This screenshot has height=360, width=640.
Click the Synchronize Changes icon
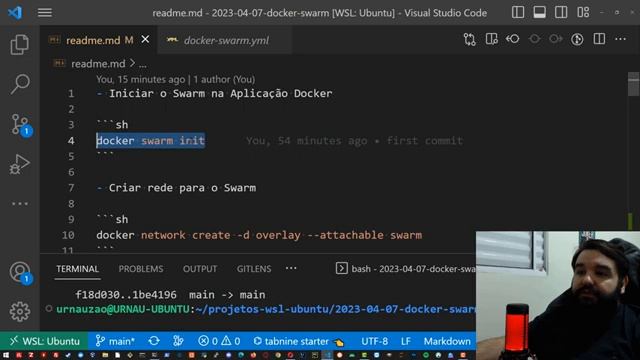click(154, 341)
